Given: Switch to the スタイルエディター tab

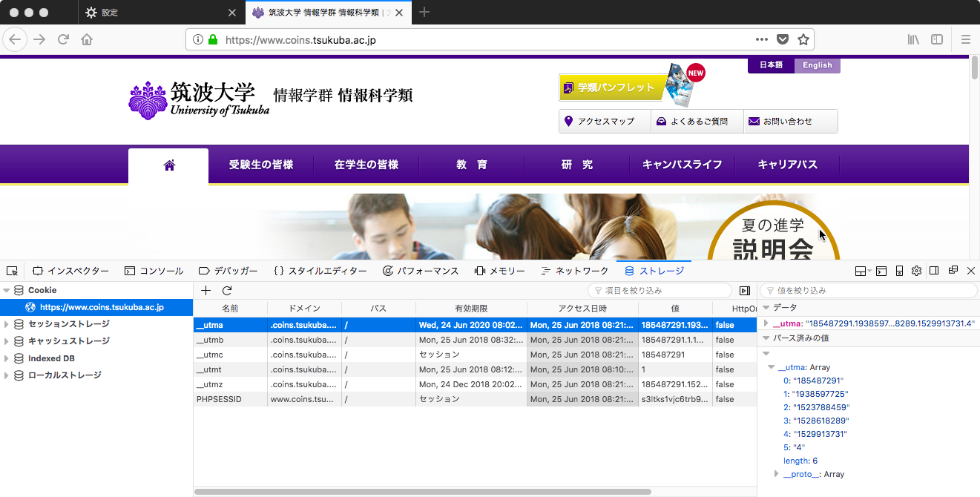Looking at the screenshot, I should [320, 271].
